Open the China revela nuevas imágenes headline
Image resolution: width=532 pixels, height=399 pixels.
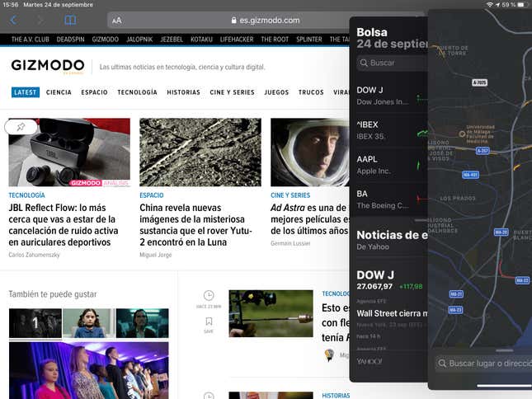point(195,225)
